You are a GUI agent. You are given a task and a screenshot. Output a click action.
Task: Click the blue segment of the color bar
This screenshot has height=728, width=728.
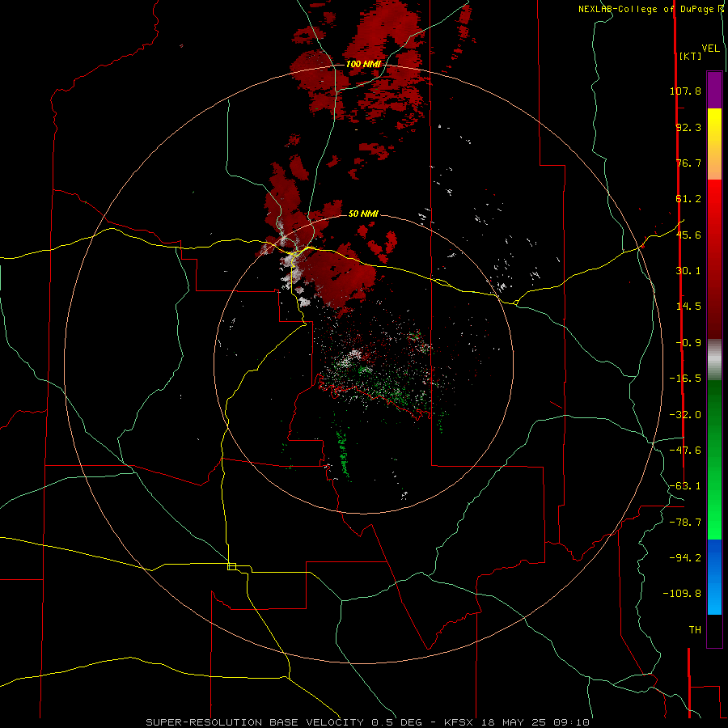[x=714, y=577]
